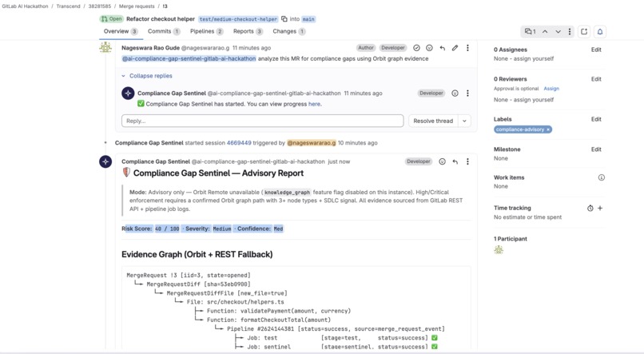Open source branch test/medium-checkout-helper link
The width and height of the screenshot is (644, 354).
coord(238,19)
